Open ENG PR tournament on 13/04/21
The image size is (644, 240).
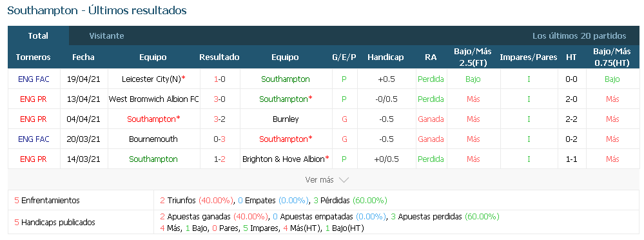point(34,99)
